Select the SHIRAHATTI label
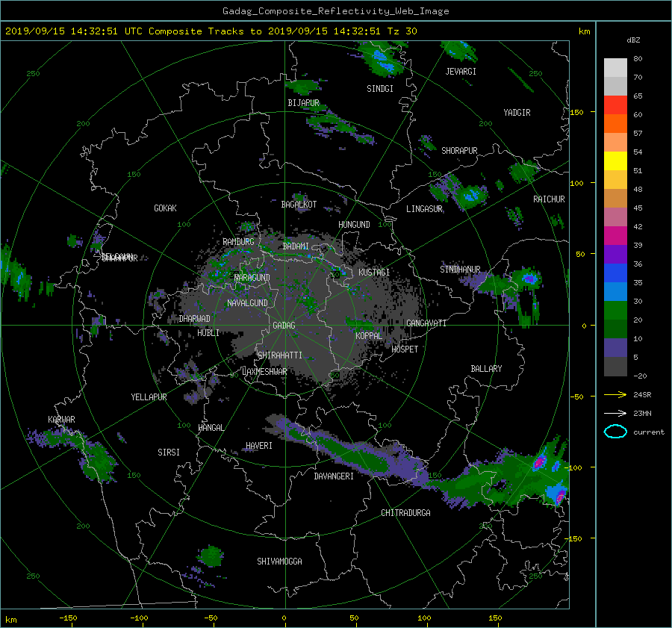Image resolution: width=672 pixels, height=628 pixels. 280,355
